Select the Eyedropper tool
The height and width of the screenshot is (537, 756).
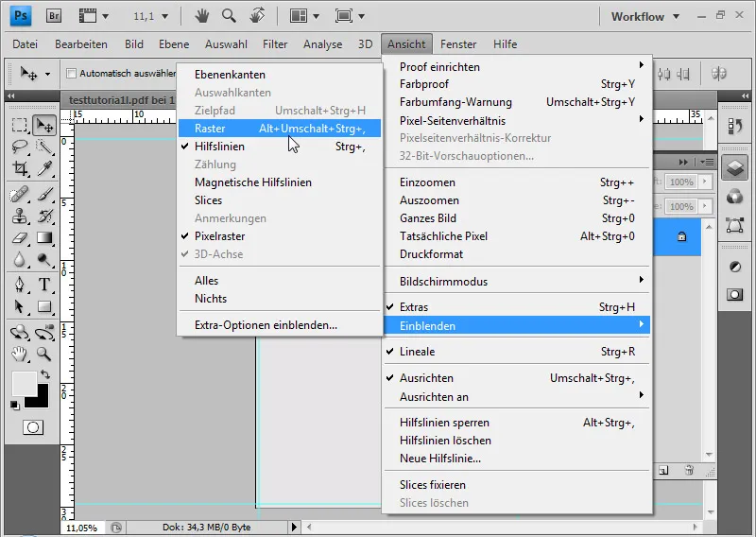(x=44, y=168)
